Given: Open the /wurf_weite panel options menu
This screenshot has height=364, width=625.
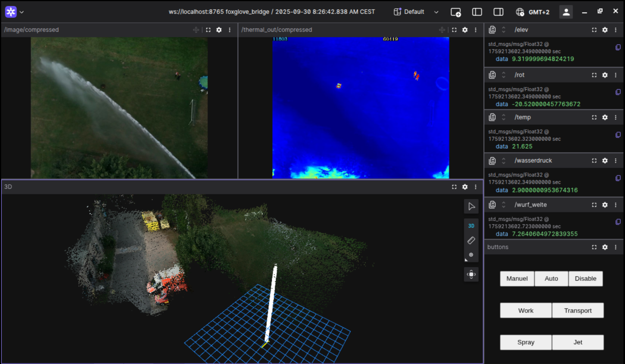Looking at the screenshot, I should tap(615, 205).
